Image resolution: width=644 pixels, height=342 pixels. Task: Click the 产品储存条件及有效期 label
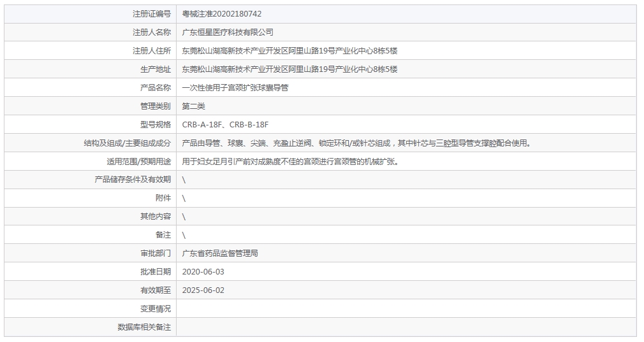tap(133, 180)
